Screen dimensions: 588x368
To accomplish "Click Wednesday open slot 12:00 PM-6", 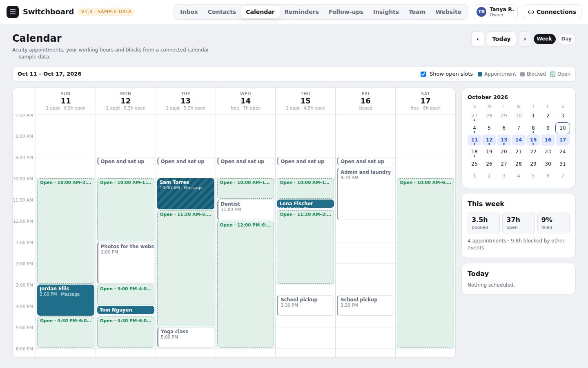I will tap(246, 284).
